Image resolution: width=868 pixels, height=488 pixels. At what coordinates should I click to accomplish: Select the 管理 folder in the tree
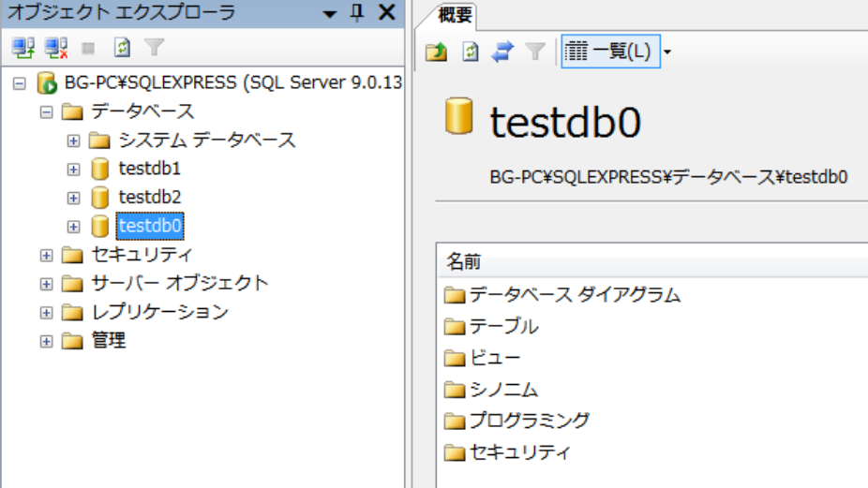109,340
